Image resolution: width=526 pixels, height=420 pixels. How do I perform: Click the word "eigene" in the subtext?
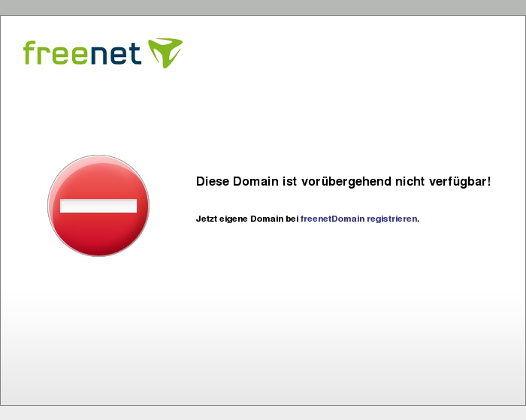click(234, 219)
